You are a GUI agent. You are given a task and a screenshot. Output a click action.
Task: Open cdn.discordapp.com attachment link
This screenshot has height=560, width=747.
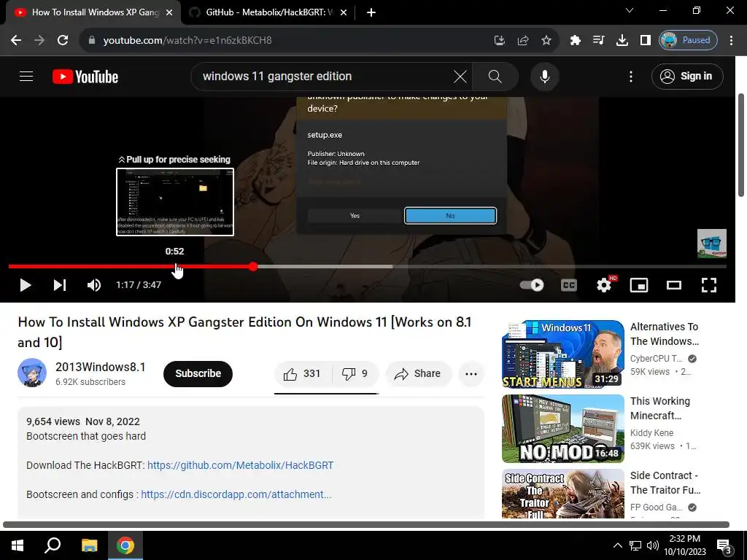(236, 494)
